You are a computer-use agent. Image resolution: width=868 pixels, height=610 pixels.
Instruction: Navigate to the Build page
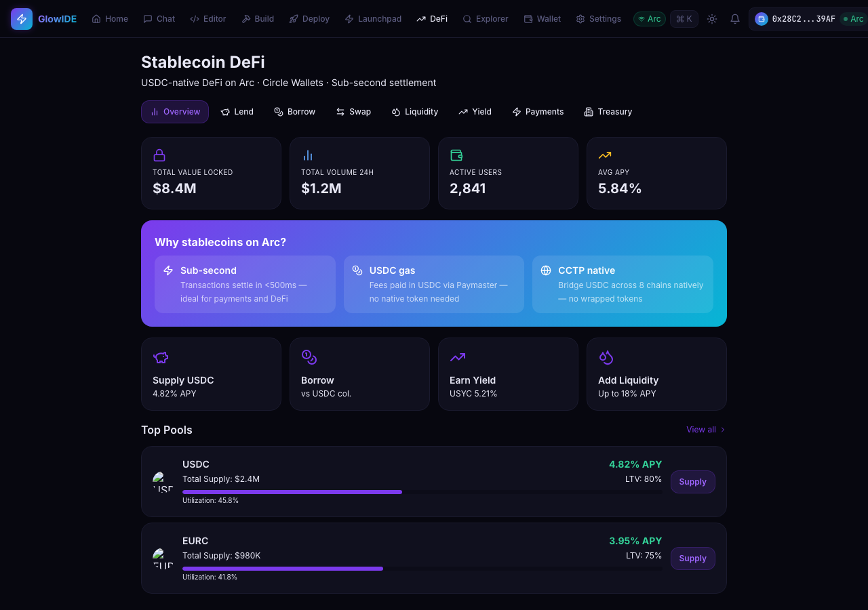click(258, 19)
